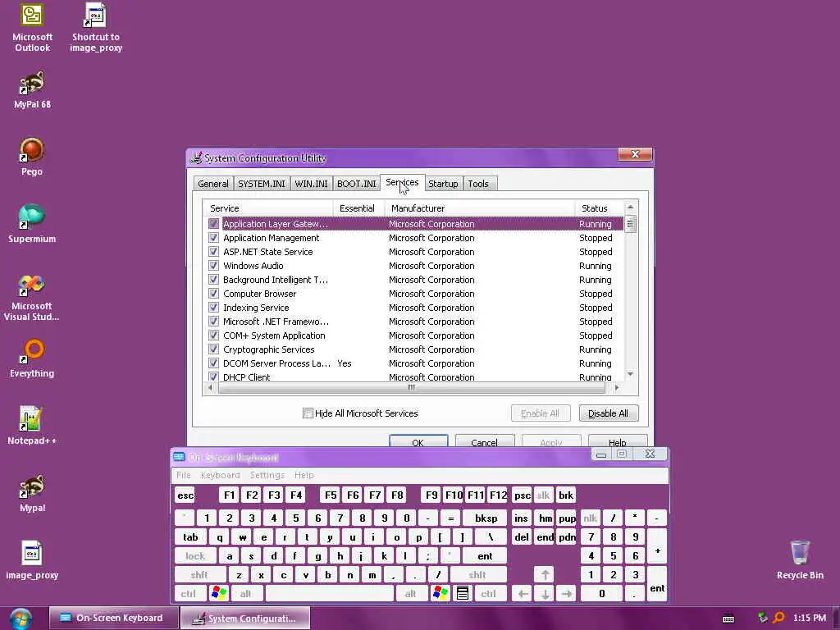This screenshot has height=630, width=840.
Task: Click scroll down arrow of services list
Action: pos(631,374)
